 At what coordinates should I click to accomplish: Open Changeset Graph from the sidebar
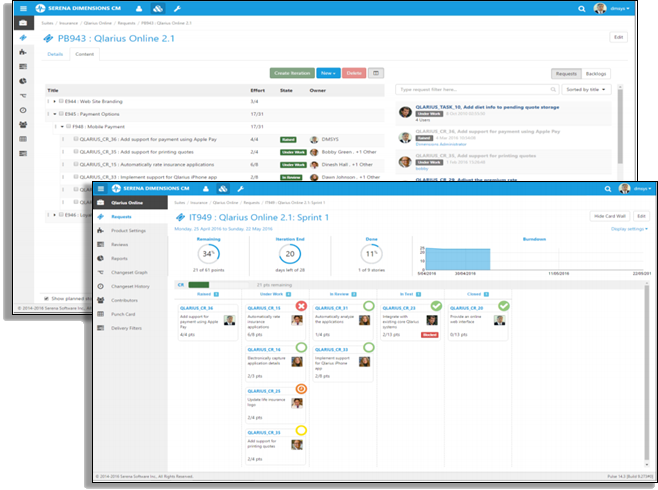pos(128,271)
